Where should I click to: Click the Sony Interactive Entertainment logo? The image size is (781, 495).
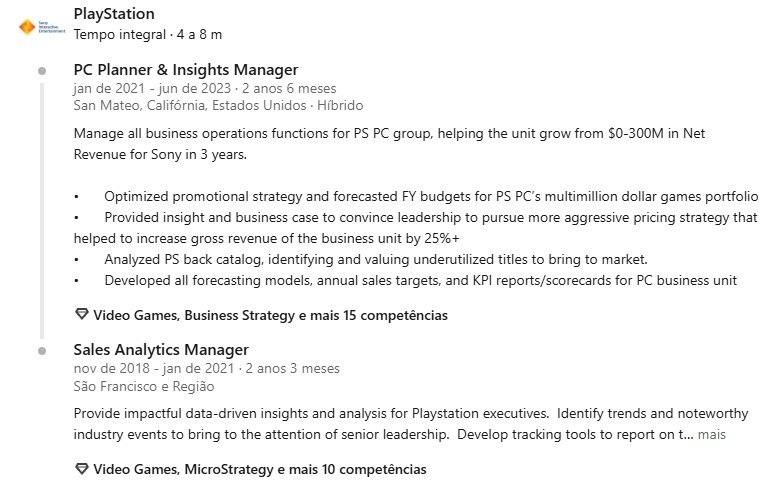43,25
